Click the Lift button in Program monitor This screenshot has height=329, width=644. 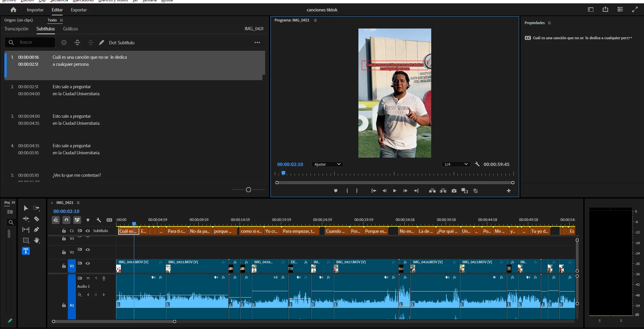(x=433, y=191)
